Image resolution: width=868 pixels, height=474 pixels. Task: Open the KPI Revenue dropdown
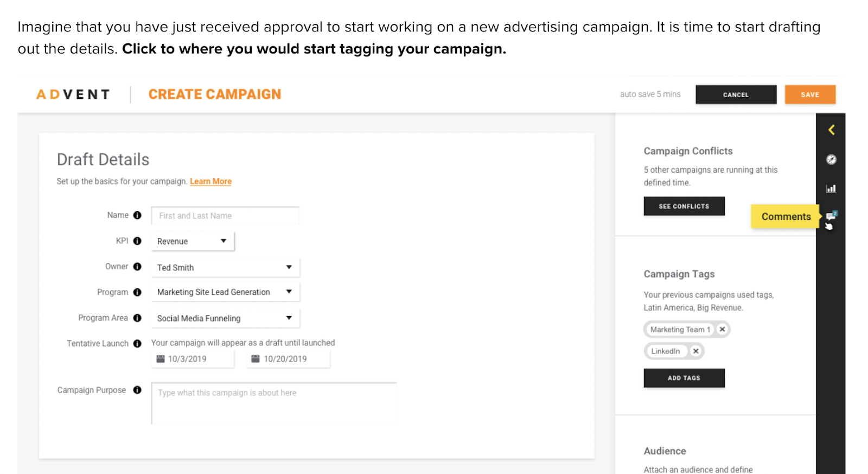(193, 241)
